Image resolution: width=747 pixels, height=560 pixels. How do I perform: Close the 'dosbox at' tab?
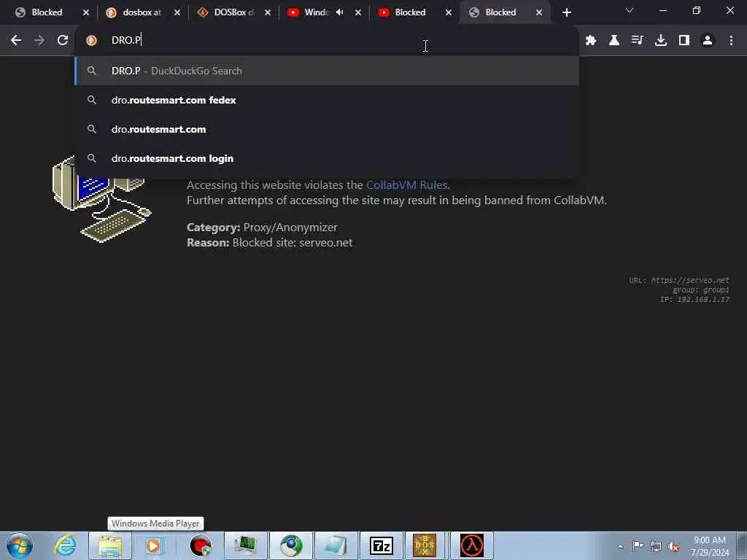177,12
